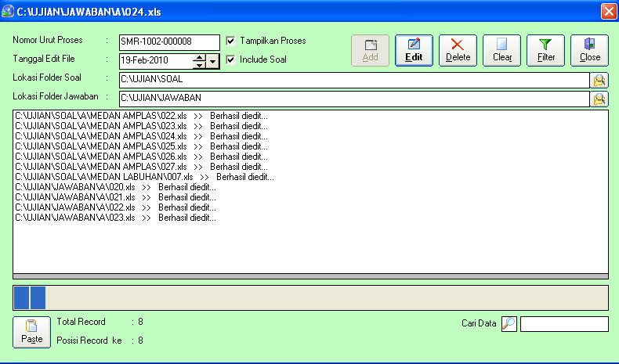
Task: Click the Clear button
Action: tap(501, 49)
